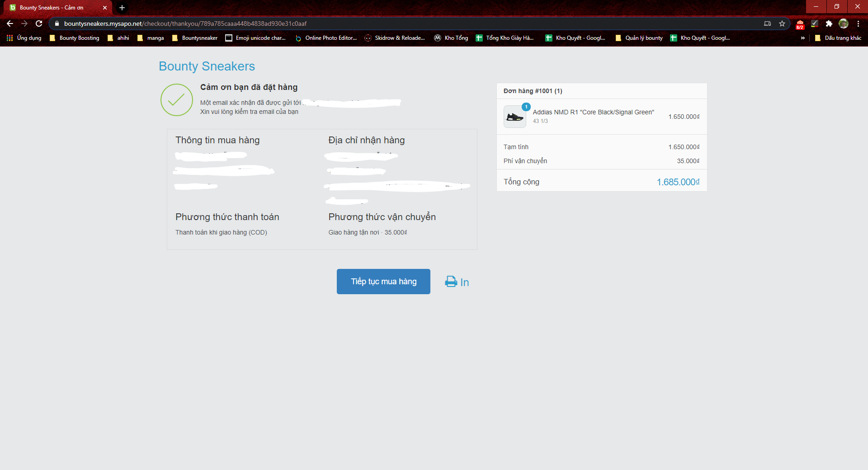Click the Tiếp tục mua hàng button
Viewport: 868px width, 470px height.
[383, 282]
